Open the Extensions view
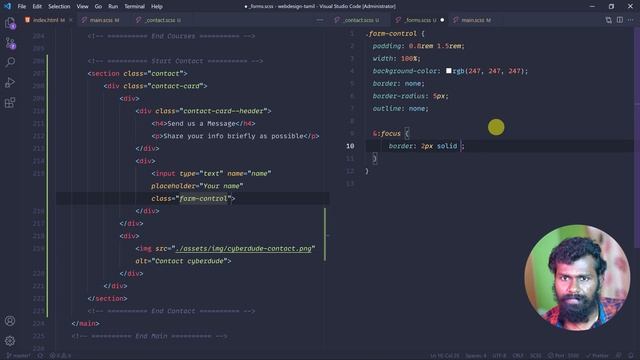The width and height of the screenshot is (640, 360). [x=10, y=102]
